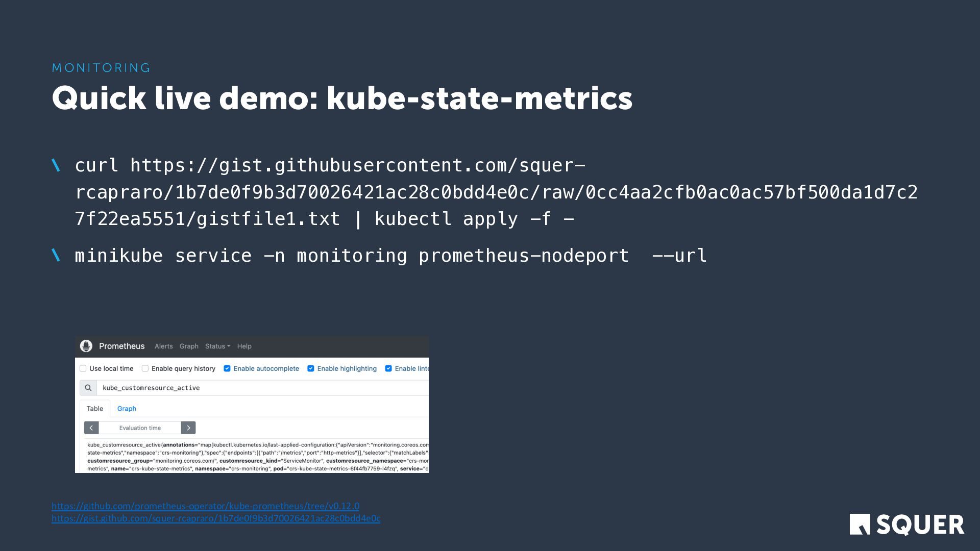Enable query history checkbox
This screenshot has height=551, width=980.
click(145, 368)
